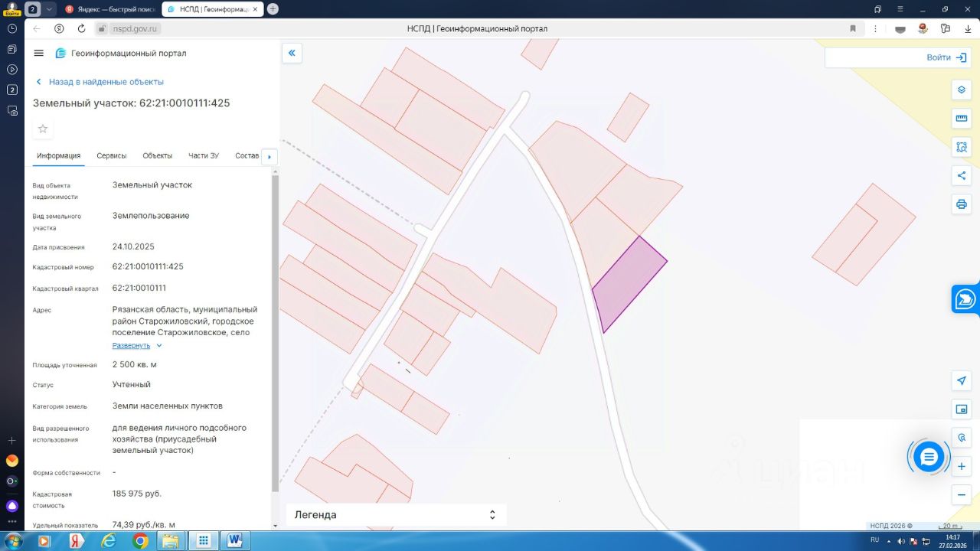
Task: Open Word from the taskbar
Action: click(x=235, y=541)
